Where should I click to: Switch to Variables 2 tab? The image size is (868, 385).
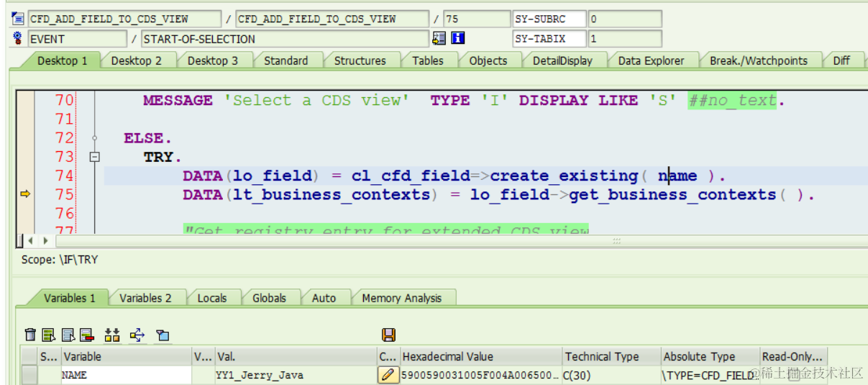(x=145, y=298)
